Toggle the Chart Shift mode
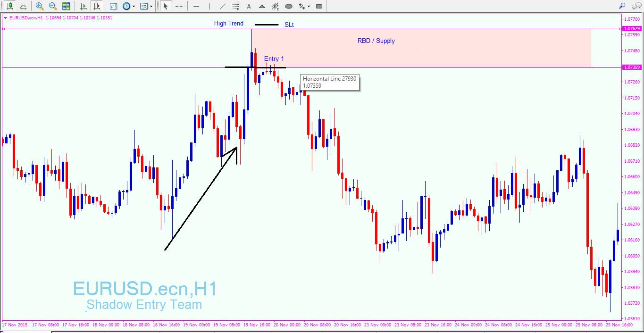Image resolution: width=644 pixels, height=333 pixels. click(96, 6)
